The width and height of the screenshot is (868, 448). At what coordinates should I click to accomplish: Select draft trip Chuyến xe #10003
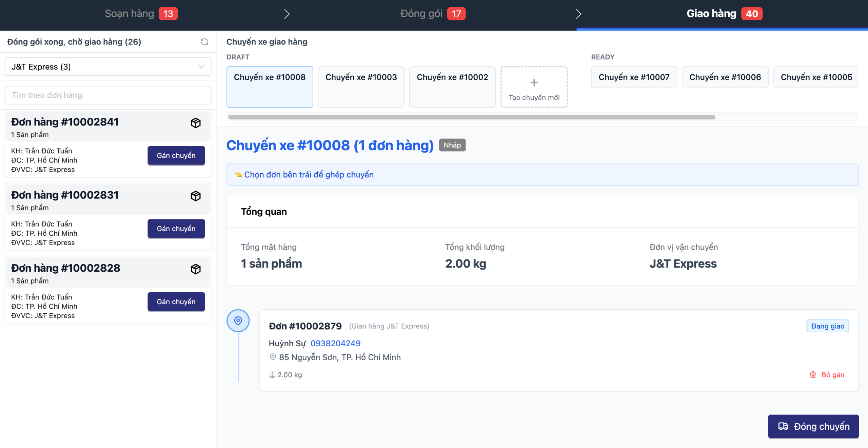[361, 87]
